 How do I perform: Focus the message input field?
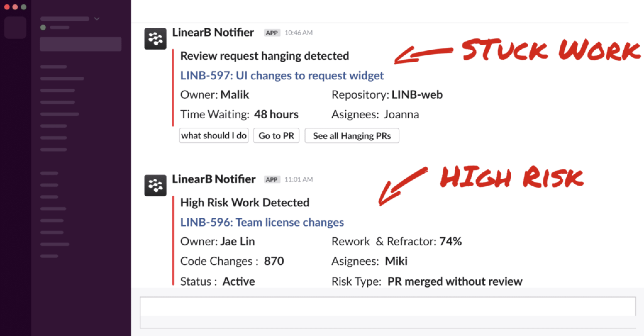tap(387, 312)
